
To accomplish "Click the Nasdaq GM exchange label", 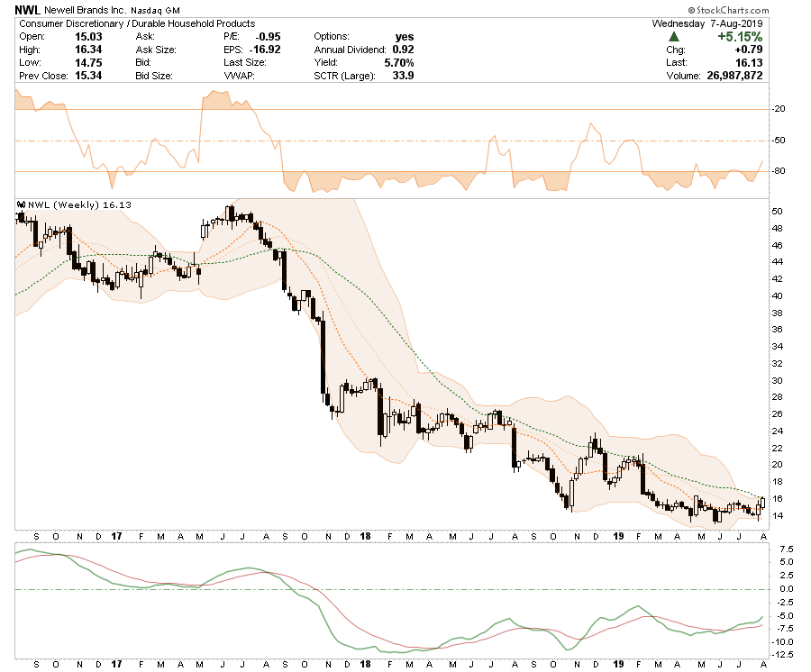I will 155,10.
